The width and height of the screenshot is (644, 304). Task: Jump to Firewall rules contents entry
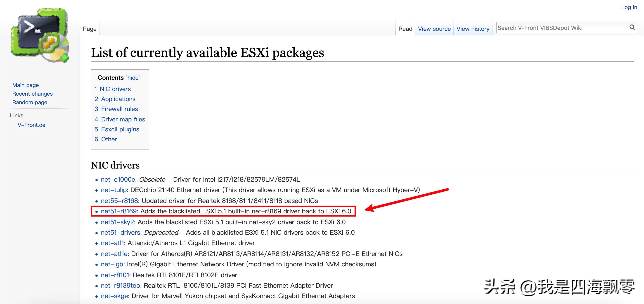[x=119, y=109]
